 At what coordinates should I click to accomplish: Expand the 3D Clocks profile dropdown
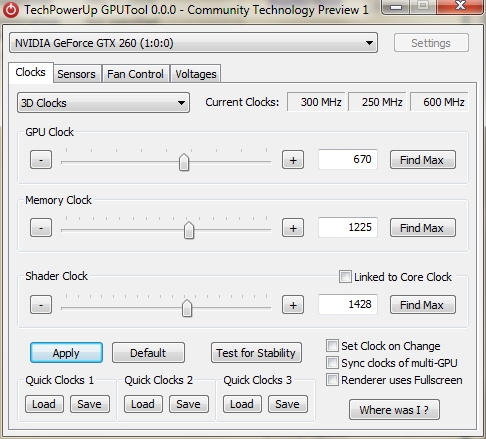[103, 103]
